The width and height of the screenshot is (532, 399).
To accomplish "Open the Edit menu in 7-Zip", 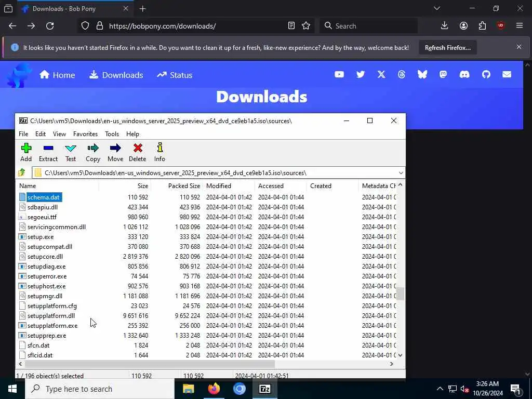I will tap(41, 134).
